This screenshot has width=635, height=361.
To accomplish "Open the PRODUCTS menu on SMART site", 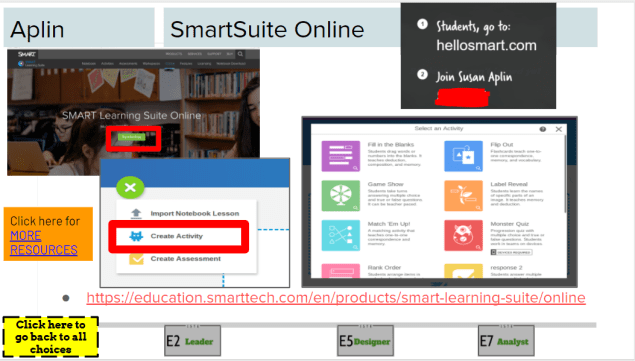I will coord(174,54).
